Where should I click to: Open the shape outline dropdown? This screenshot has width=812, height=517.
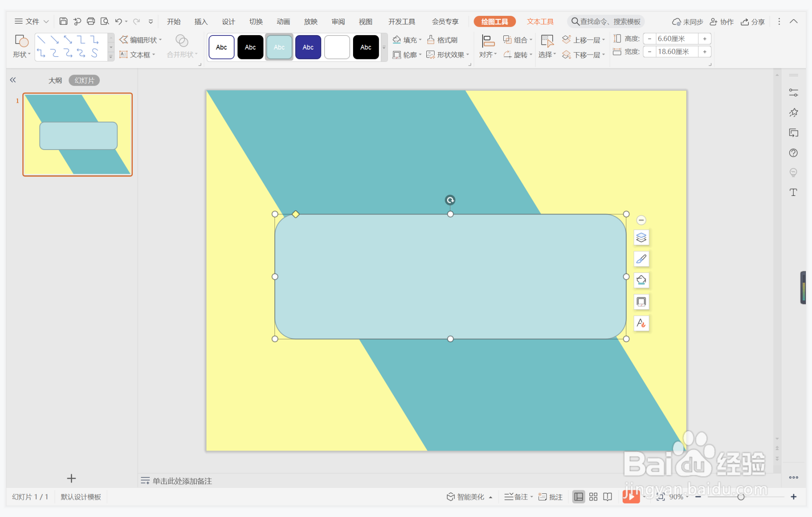tap(420, 55)
